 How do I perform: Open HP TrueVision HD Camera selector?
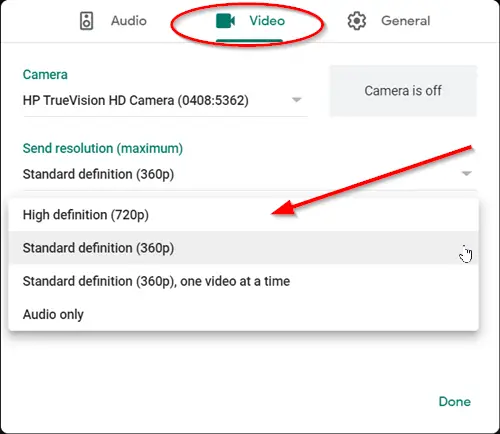165,100
